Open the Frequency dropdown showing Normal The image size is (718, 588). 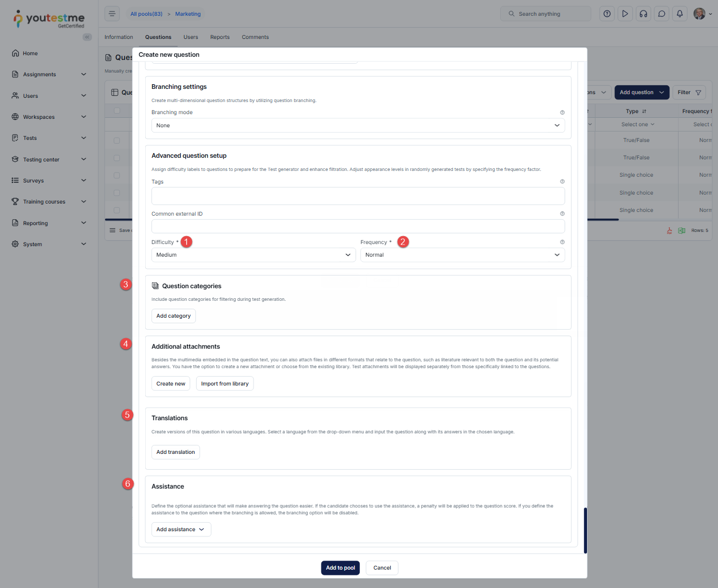(x=462, y=255)
